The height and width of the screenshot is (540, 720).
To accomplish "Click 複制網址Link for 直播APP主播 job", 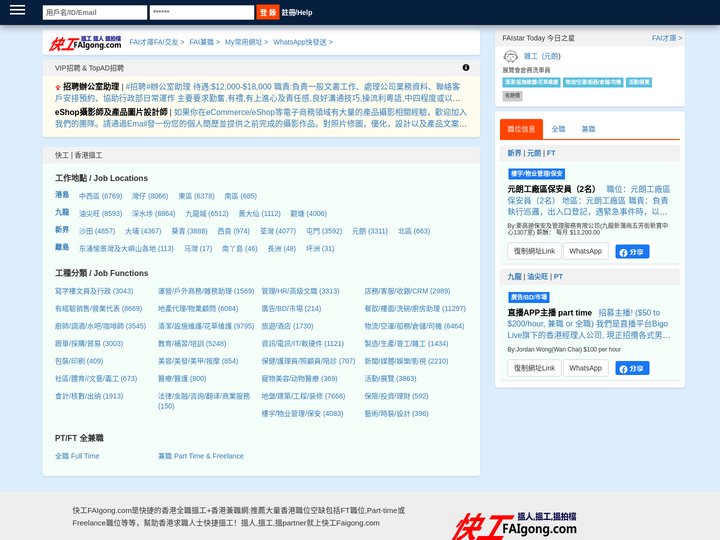I will coord(534,368).
